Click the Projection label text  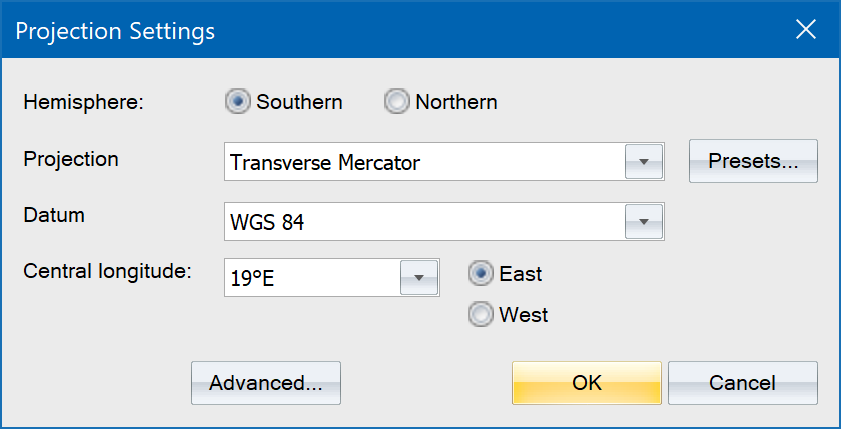coord(71,159)
